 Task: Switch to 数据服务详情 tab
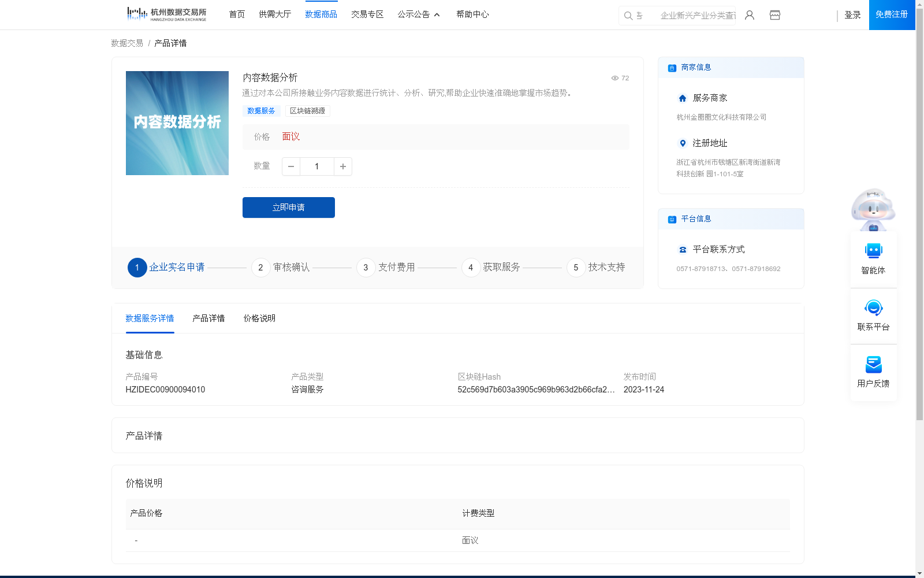(150, 318)
